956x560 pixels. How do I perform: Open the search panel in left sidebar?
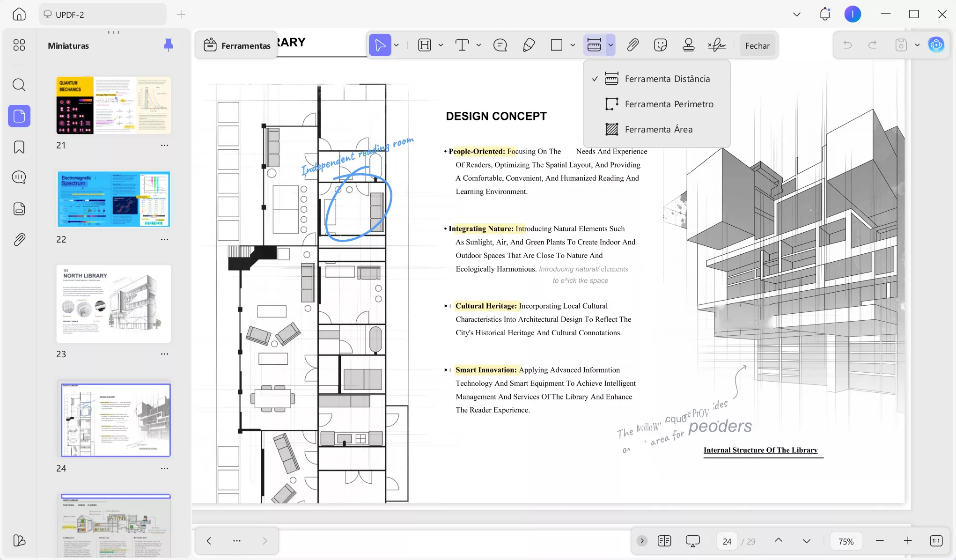click(19, 85)
